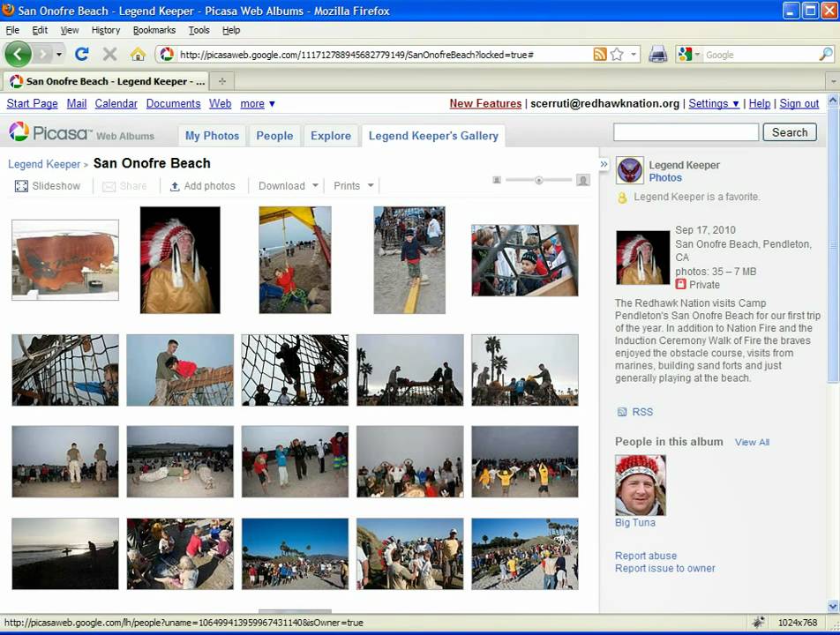Open the Download dropdown menu
Viewport: 840px width, 635px height.
289,186
